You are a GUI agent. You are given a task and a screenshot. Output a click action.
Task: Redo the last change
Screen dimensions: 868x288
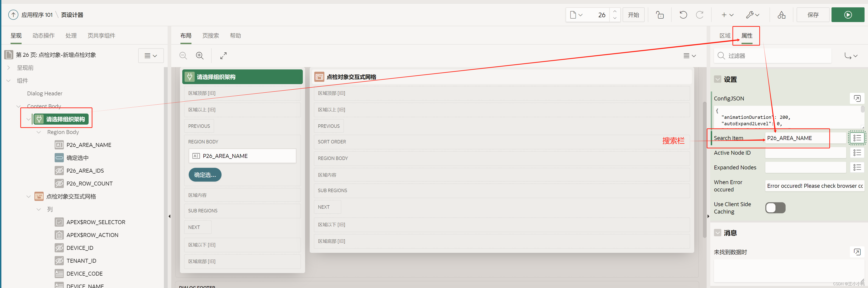(x=699, y=15)
